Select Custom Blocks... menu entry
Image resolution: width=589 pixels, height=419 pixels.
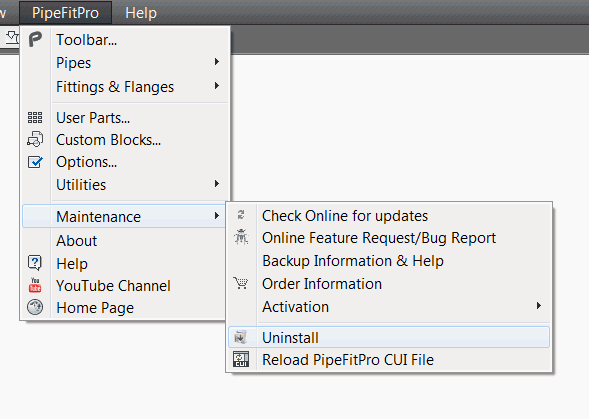coord(126,140)
